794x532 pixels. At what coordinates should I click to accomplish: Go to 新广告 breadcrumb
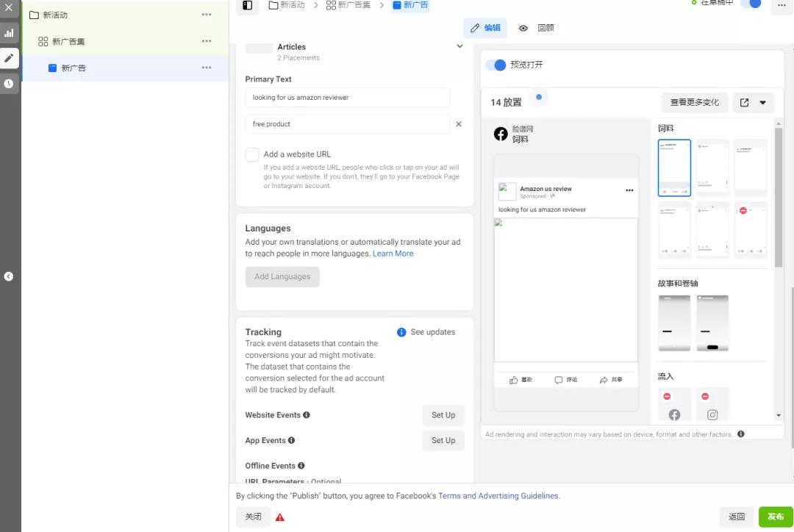point(411,5)
